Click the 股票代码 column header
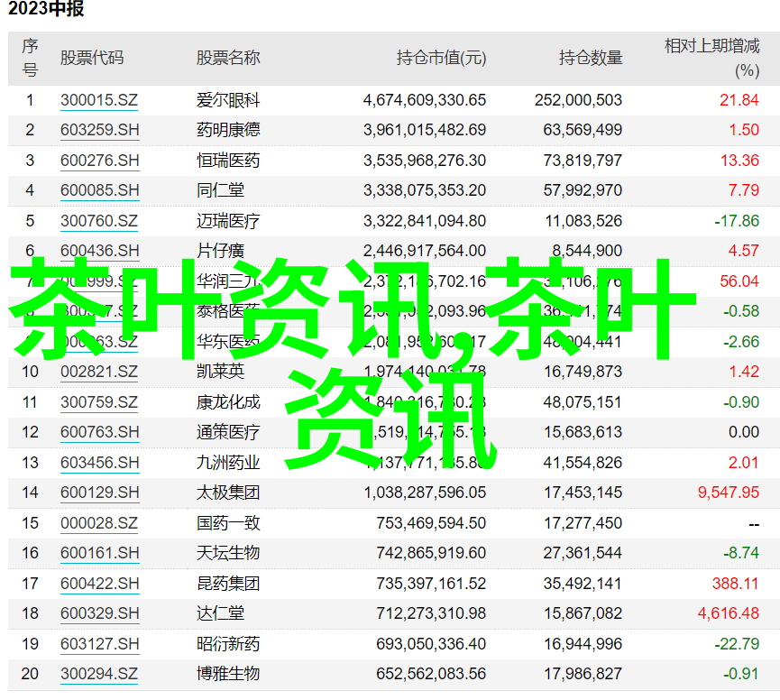Image resolution: width=780 pixels, height=700 pixels. (x=92, y=58)
